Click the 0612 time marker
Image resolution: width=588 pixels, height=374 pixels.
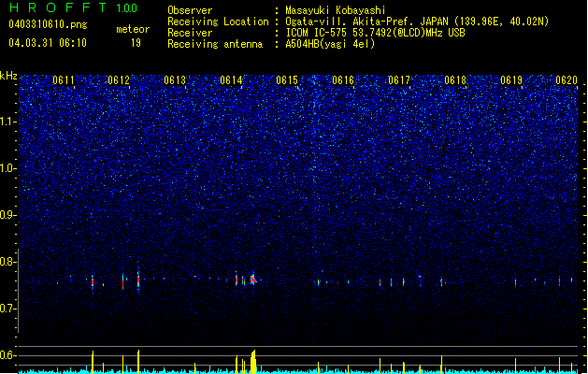point(119,80)
